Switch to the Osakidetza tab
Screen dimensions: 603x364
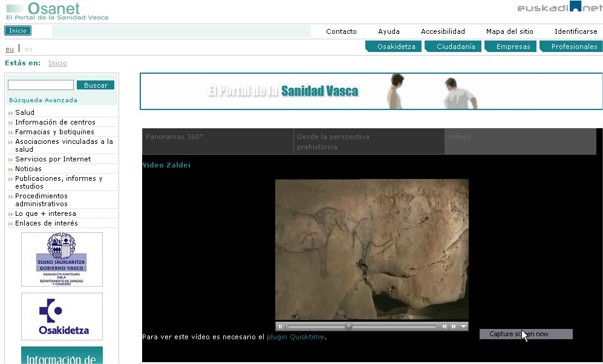coord(393,47)
